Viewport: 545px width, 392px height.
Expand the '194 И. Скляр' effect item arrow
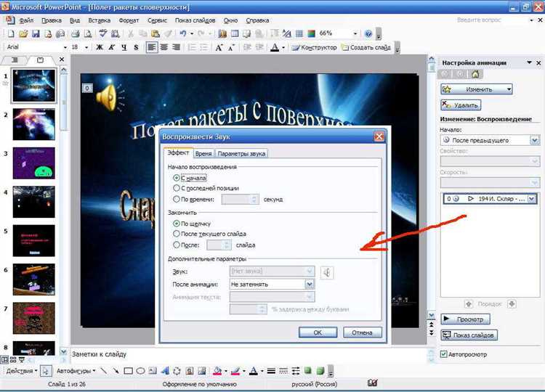[531, 199]
